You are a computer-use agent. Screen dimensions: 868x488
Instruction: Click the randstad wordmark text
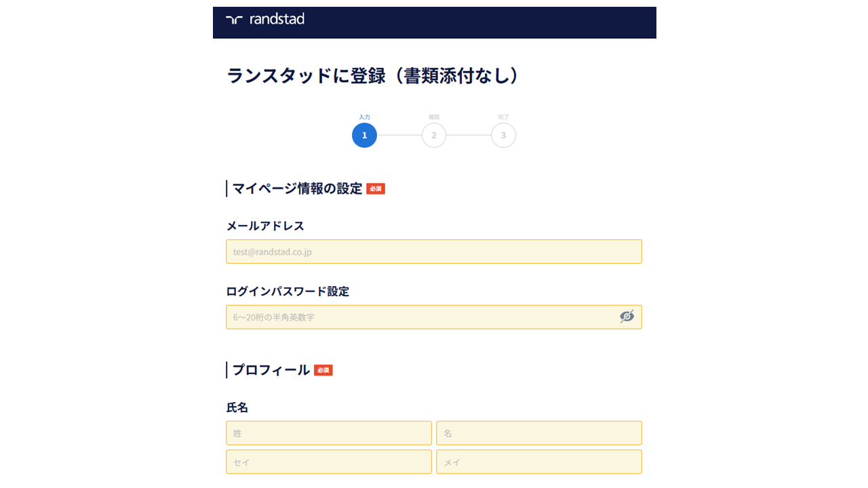(x=278, y=20)
